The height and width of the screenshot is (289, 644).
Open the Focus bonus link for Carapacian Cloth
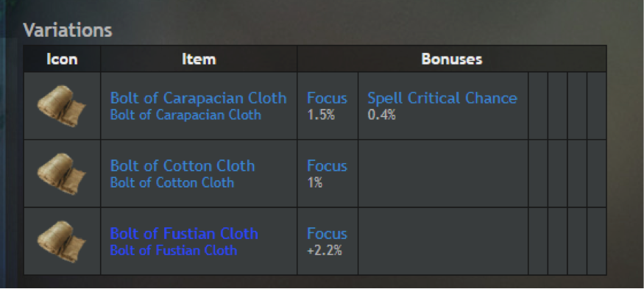click(x=327, y=98)
